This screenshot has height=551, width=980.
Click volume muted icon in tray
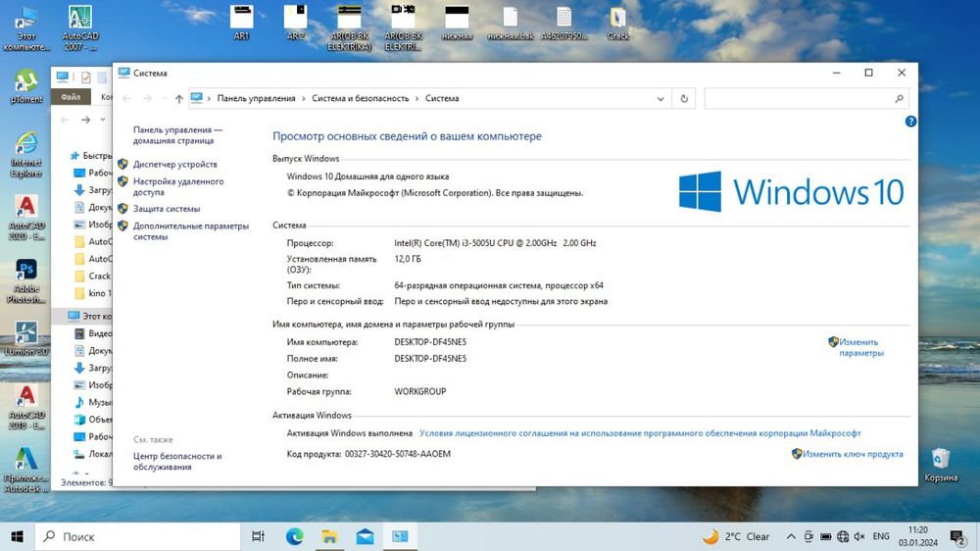coord(859,536)
